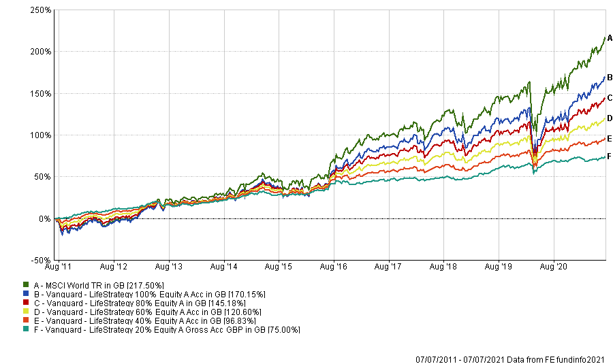Click the 100% y-axis label
Image resolution: width=613 pixels, height=364 pixels.
[41, 135]
